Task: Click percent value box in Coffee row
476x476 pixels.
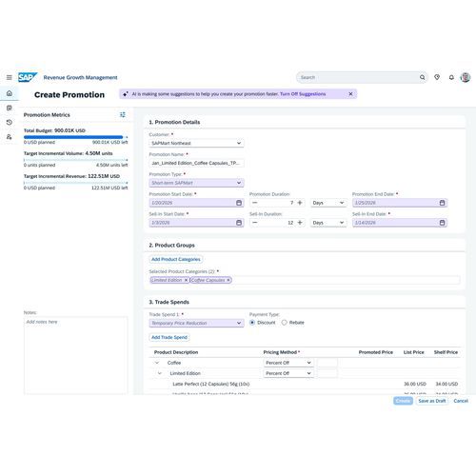Action: (327, 363)
